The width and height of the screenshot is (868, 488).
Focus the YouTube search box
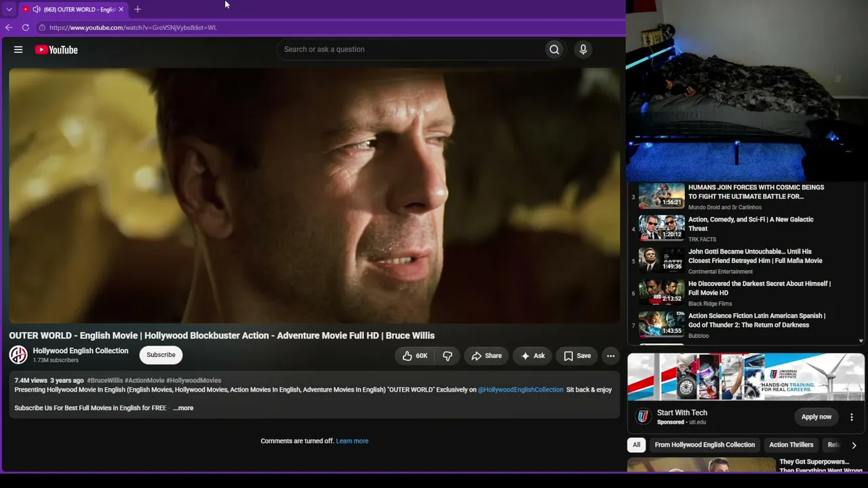pos(410,49)
